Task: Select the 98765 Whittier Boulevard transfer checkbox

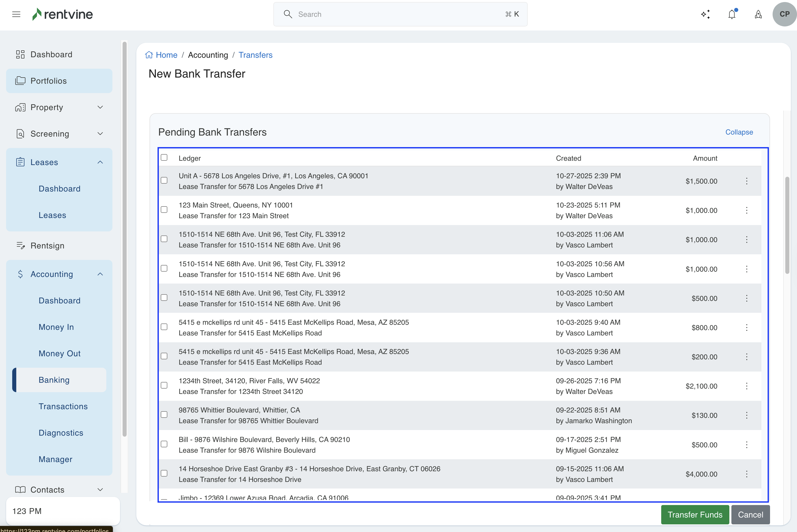Action: pyautogui.click(x=164, y=415)
